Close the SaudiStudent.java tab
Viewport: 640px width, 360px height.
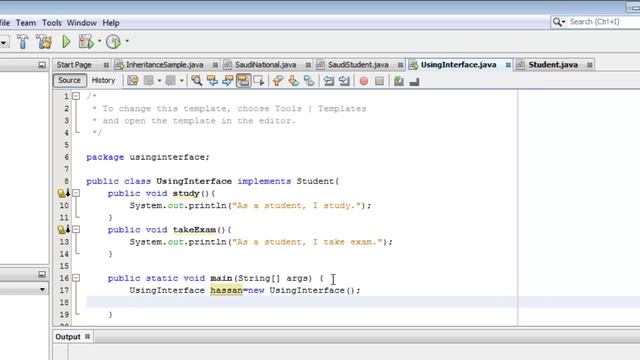[400, 65]
